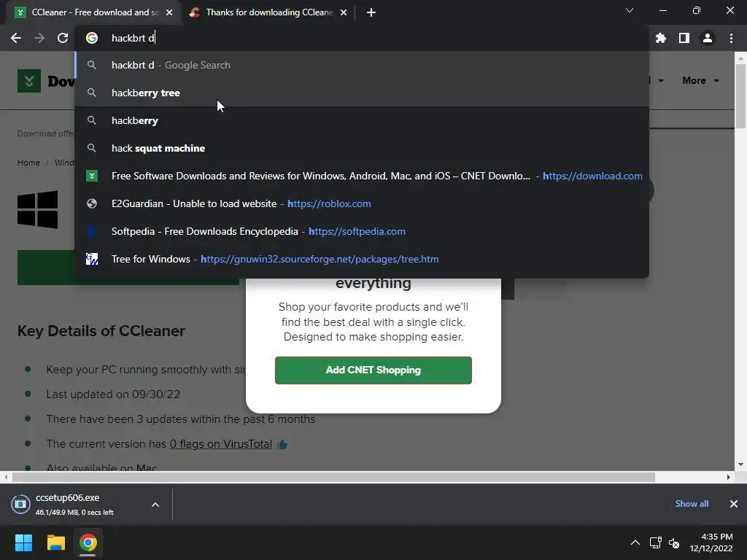Image resolution: width=747 pixels, height=560 pixels.
Task: Click the Home breadcrumb link
Action: coord(28,163)
